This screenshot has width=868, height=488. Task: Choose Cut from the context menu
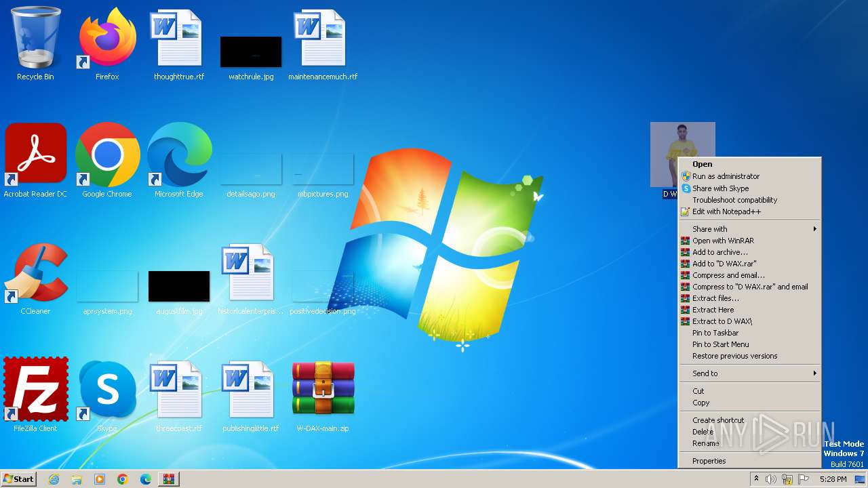(x=749, y=391)
